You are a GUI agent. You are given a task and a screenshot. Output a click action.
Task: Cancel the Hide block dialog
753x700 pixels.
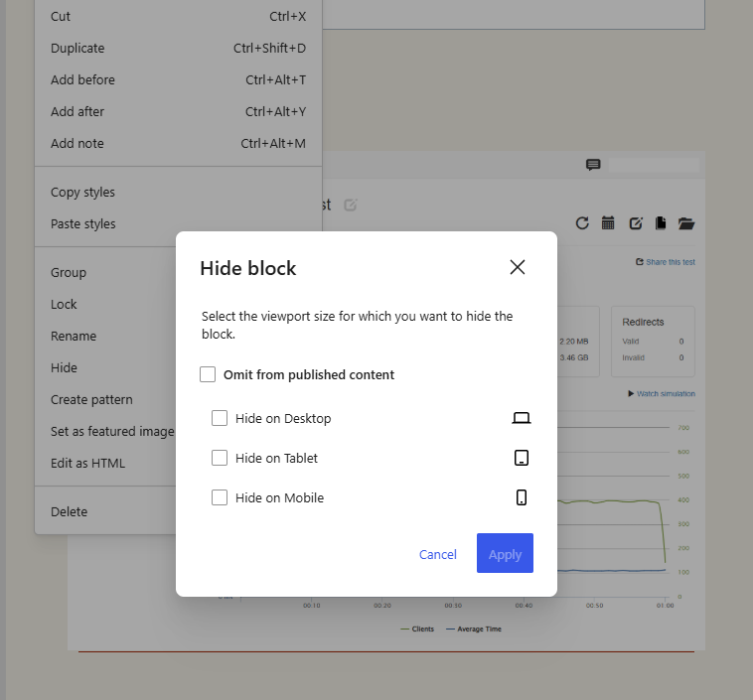(x=437, y=554)
